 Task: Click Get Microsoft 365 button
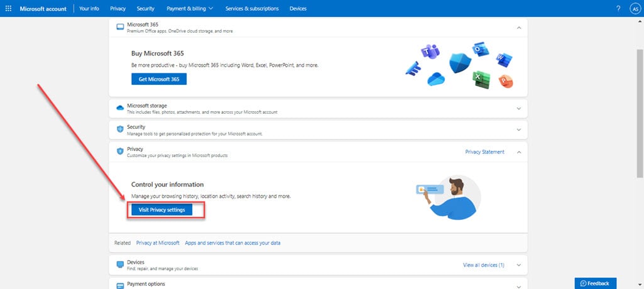click(159, 79)
